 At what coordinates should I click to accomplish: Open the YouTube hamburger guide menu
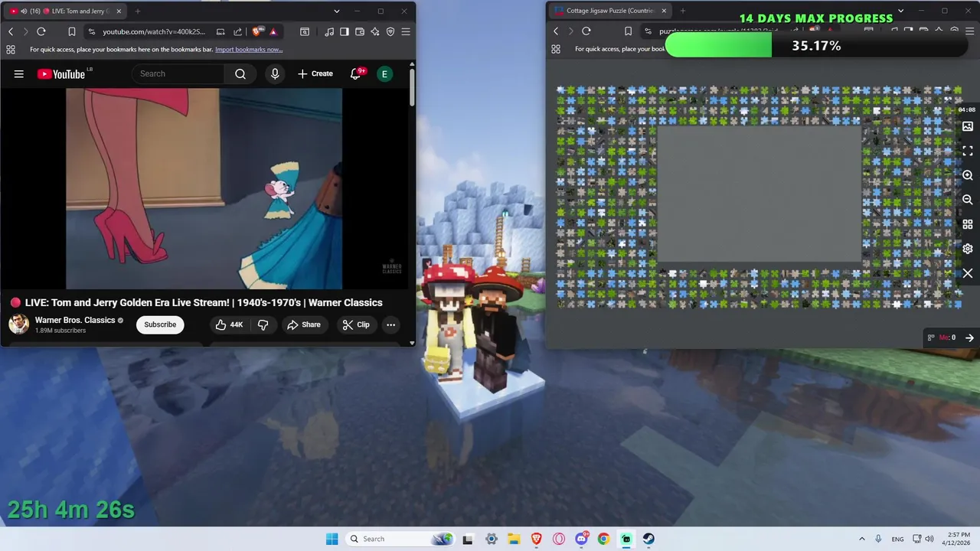coord(19,73)
